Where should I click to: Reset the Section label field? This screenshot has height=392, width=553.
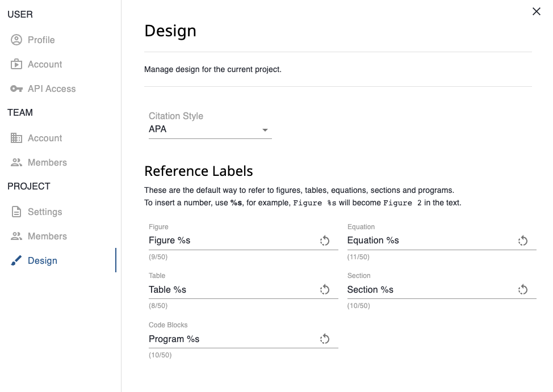(523, 289)
